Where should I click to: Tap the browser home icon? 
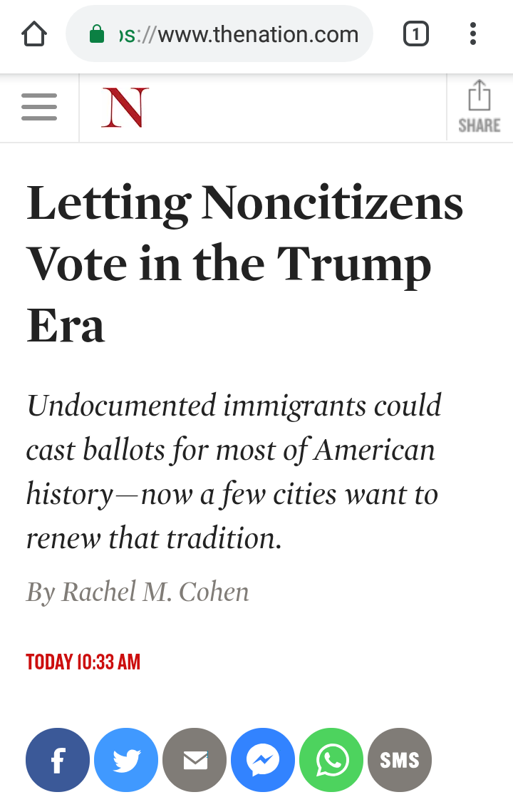click(34, 34)
